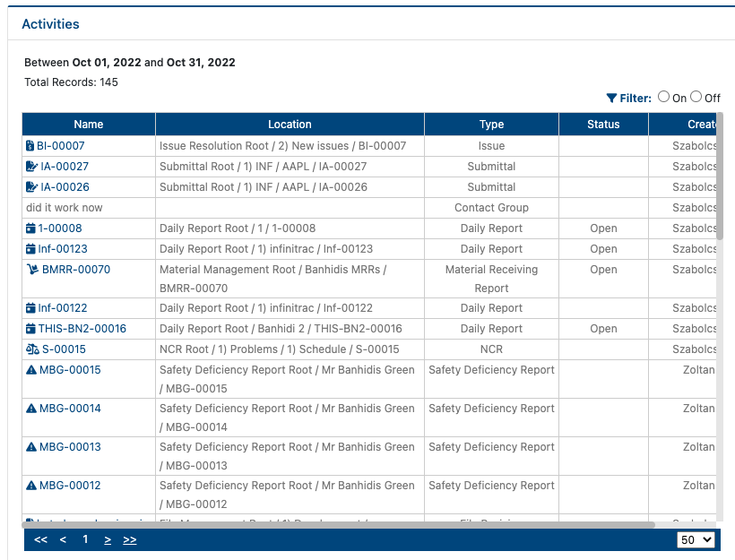Sort by the Location column header
The height and width of the screenshot is (560, 735).
(x=290, y=125)
